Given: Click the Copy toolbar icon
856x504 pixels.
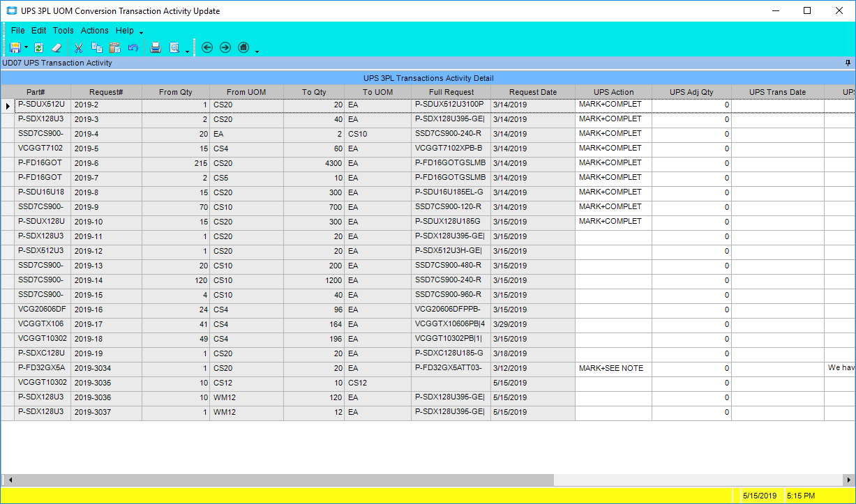Looking at the screenshot, I should click(97, 47).
